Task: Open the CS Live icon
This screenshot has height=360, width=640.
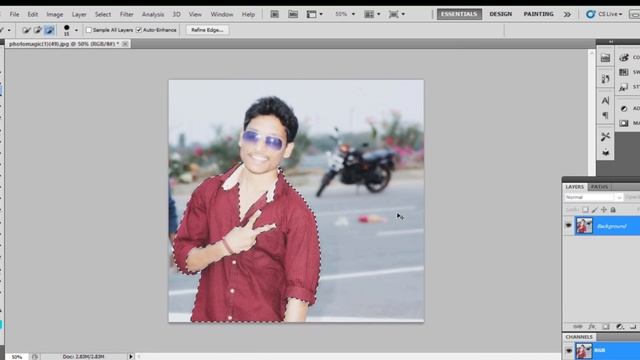Action: coord(591,14)
